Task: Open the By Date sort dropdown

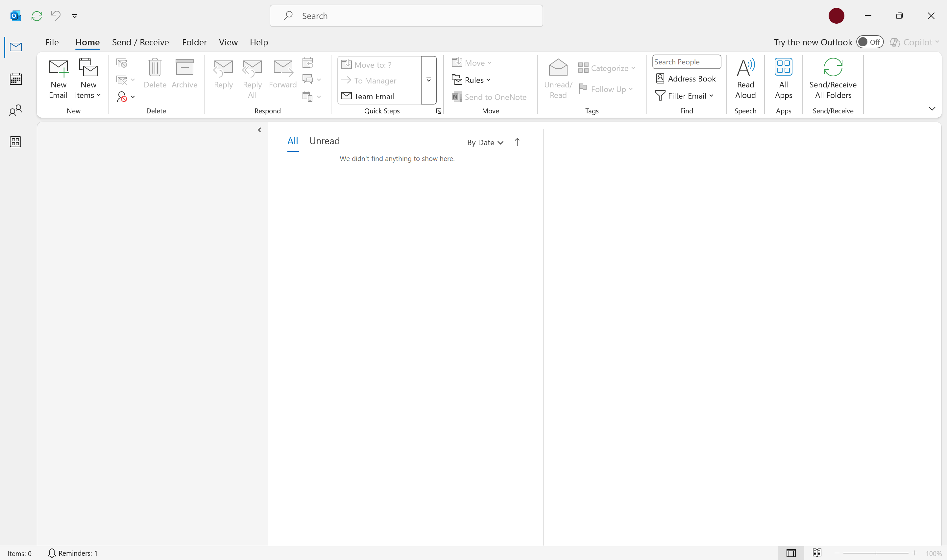Action: pyautogui.click(x=485, y=143)
